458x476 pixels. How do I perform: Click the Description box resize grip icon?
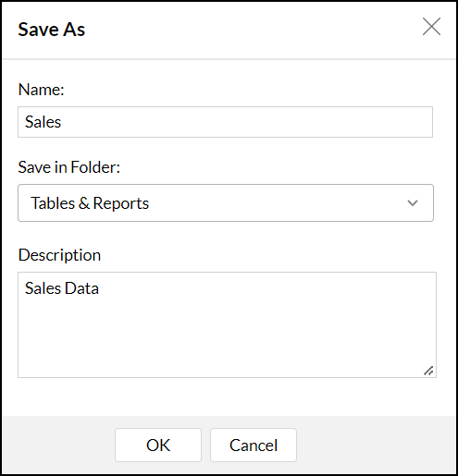tap(428, 371)
